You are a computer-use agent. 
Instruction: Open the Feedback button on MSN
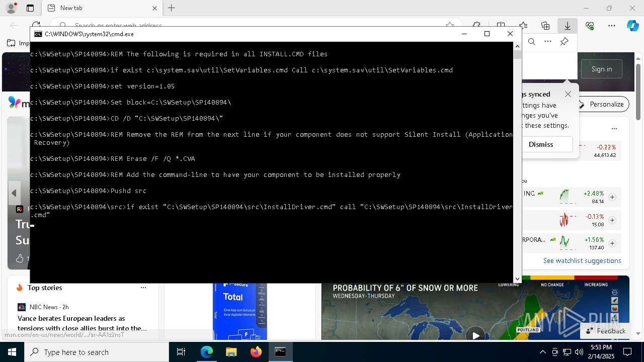pyautogui.click(x=605, y=331)
